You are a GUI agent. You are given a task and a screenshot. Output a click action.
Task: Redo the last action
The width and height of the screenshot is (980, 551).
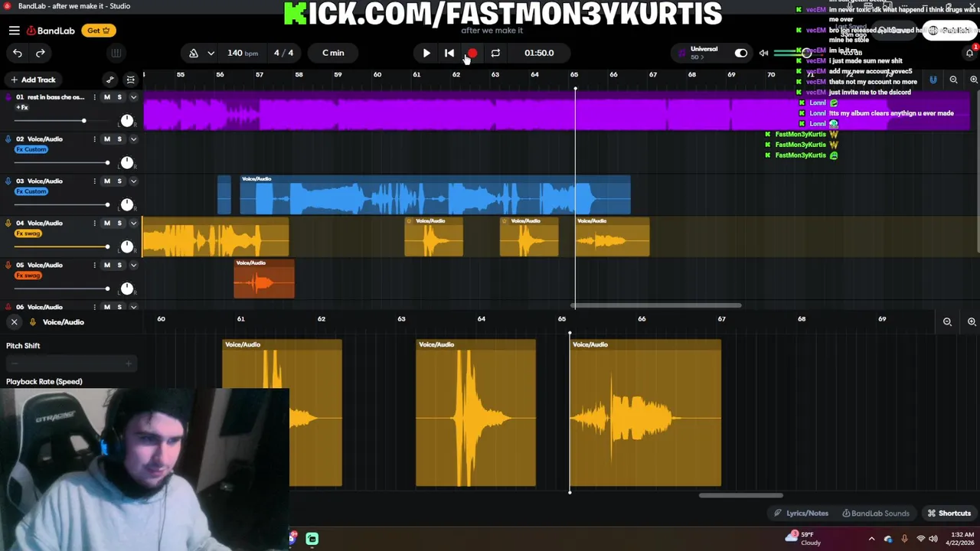41,53
